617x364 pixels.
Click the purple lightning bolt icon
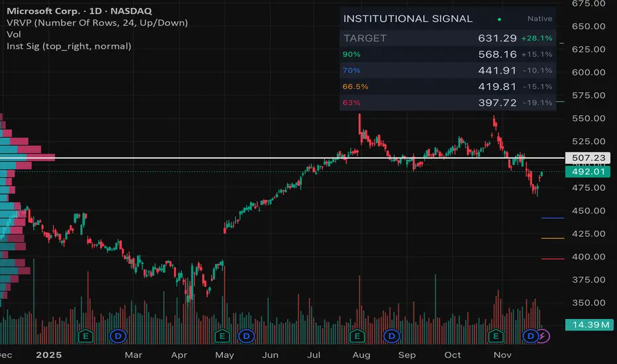click(x=542, y=336)
